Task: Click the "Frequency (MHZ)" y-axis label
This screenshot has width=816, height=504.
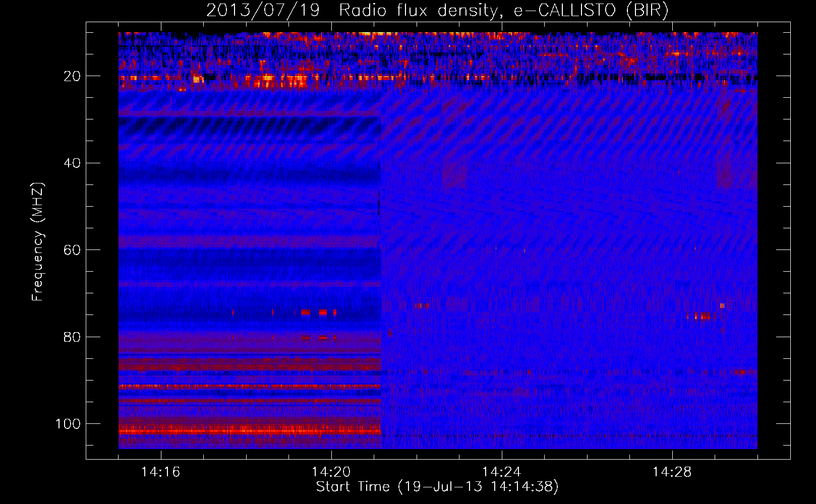Action: 38,241
